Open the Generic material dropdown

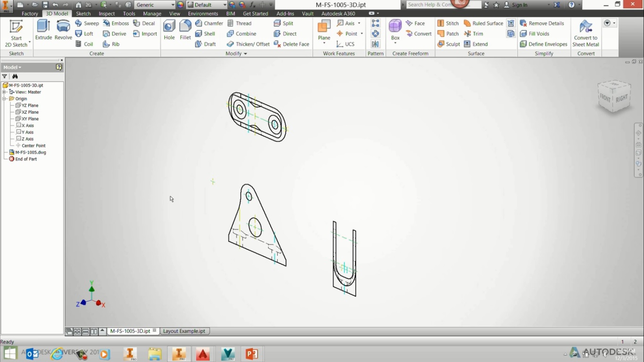tap(173, 5)
